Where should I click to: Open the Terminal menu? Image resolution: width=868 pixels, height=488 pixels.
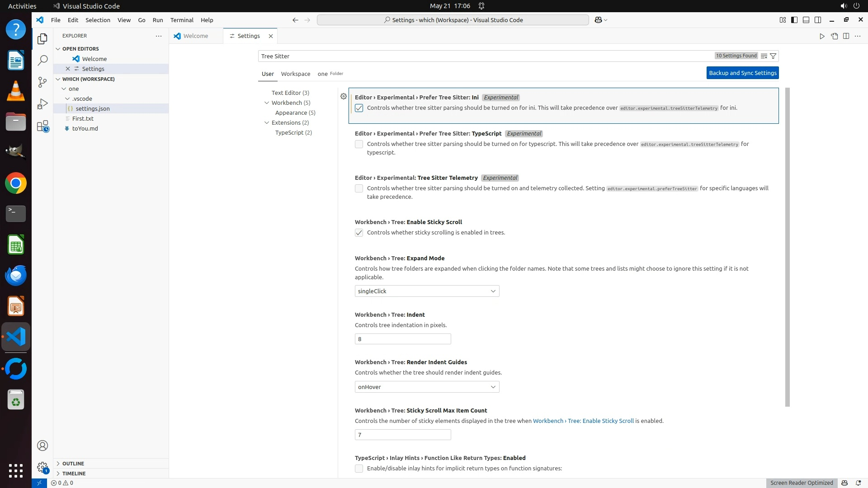tap(182, 20)
